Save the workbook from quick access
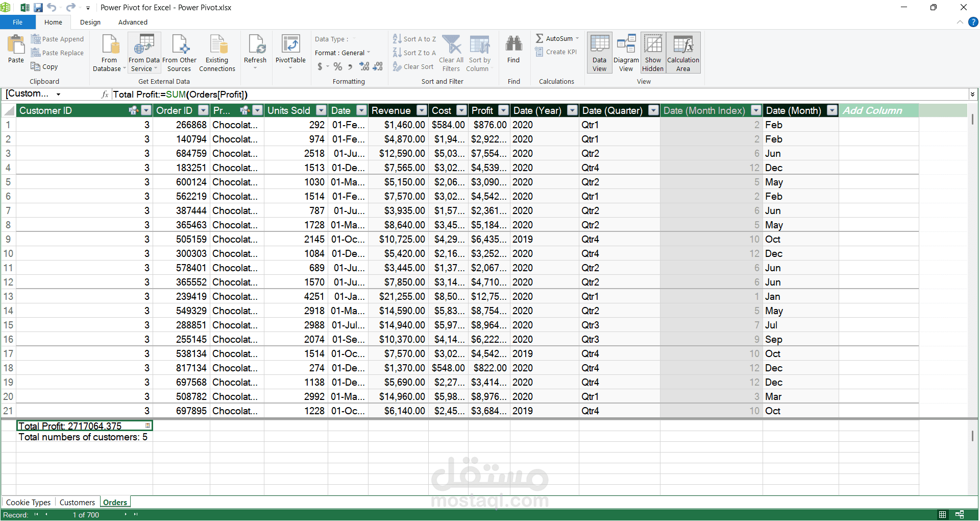This screenshot has height=521, width=980. click(38, 8)
